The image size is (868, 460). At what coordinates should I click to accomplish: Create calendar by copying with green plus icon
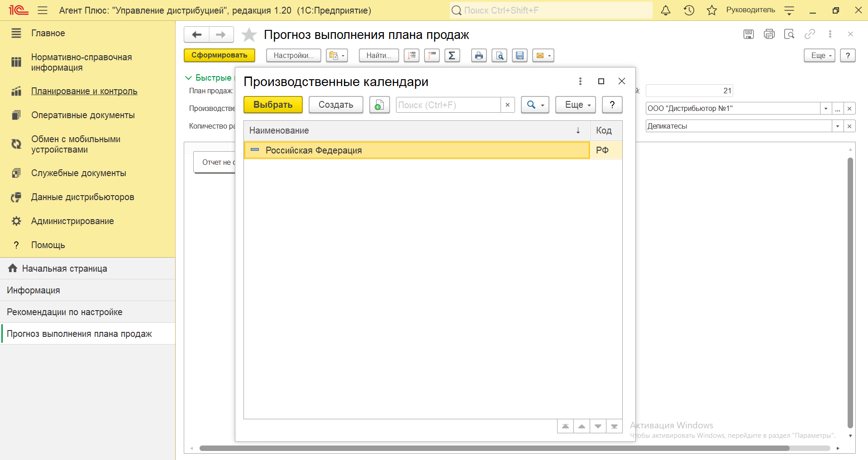(379, 105)
